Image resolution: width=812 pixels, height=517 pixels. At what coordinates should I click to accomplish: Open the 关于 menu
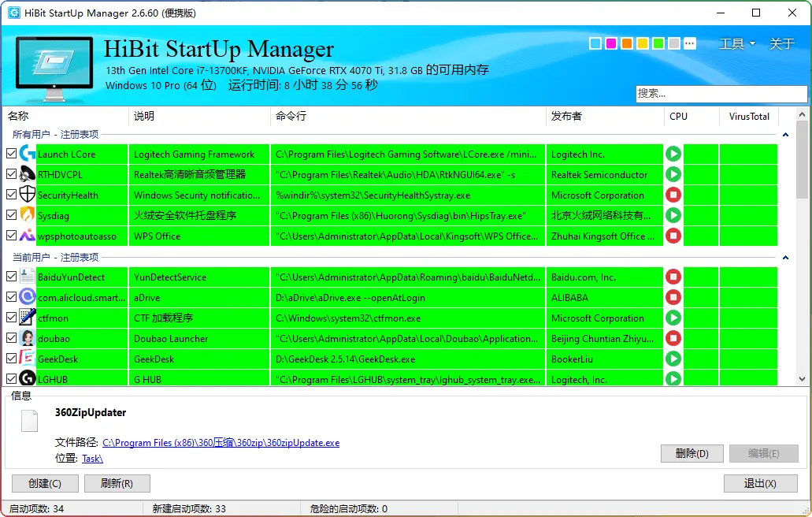click(781, 43)
